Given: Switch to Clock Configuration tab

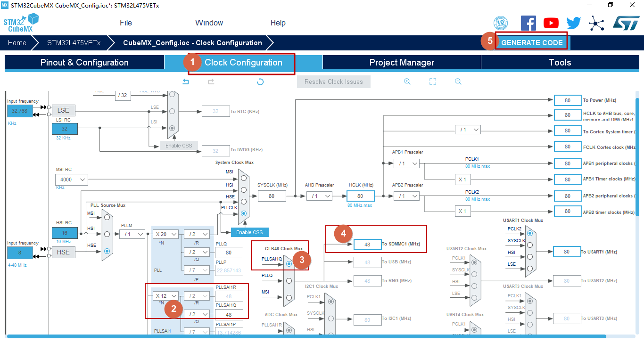Looking at the screenshot, I should (243, 63).
